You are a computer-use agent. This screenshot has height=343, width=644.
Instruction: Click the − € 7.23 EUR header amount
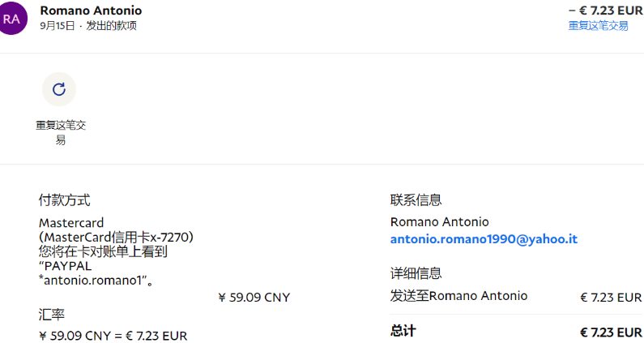605,11
